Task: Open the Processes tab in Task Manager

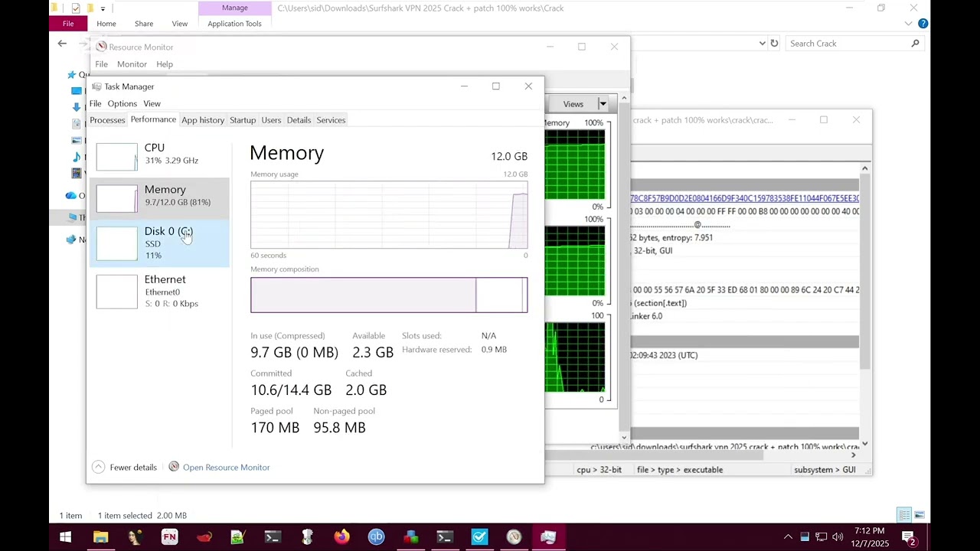Action: 107,120
